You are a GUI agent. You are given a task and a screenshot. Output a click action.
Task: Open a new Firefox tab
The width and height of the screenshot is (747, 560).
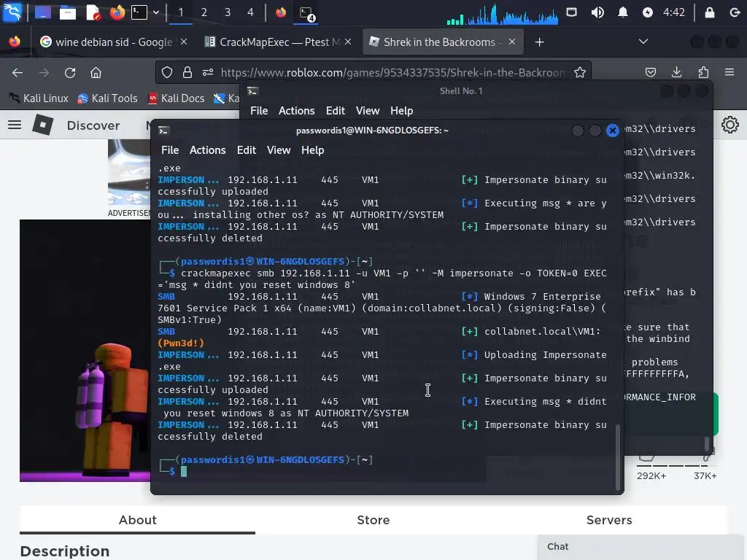click(x=539, y=42)
